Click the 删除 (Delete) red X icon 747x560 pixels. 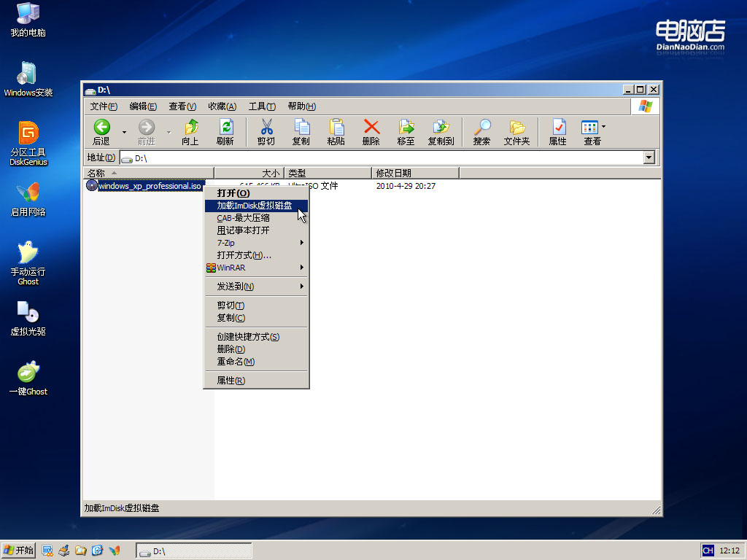tap(371, 132)
